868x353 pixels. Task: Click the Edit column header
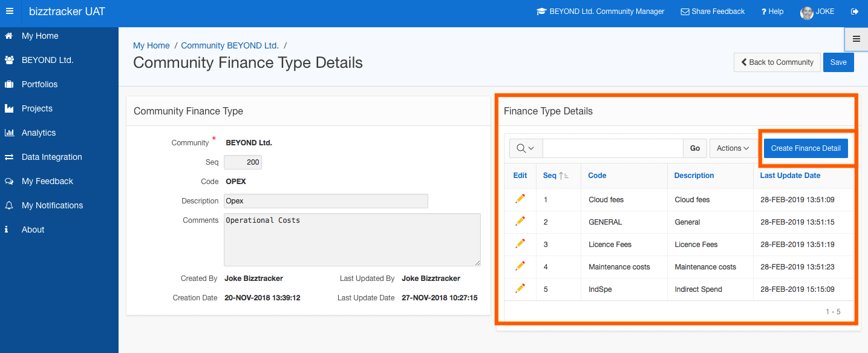pos(520,176)
